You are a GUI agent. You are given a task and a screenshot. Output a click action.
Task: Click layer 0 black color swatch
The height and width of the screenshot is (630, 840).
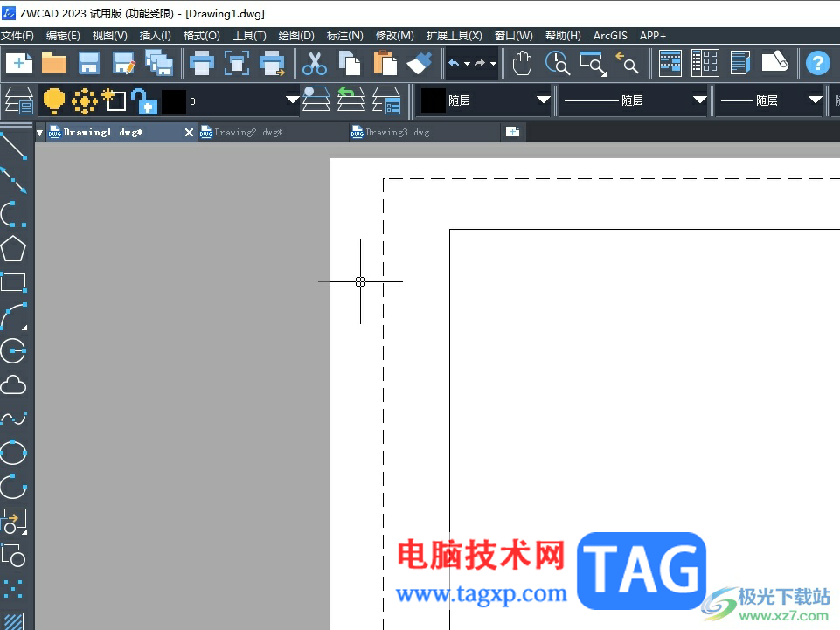[174, 101]
